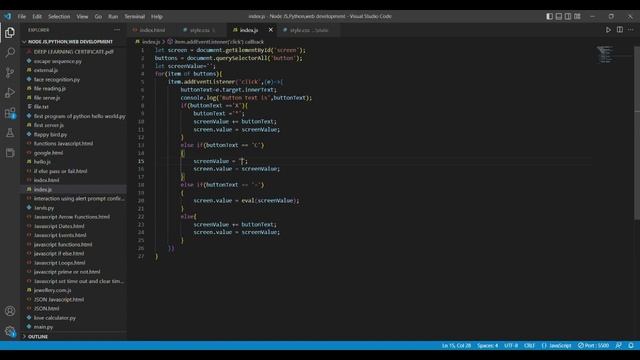
Task: Open DEEP LEARNING CERTIFICATE.pdf
Action: point(73,52)
